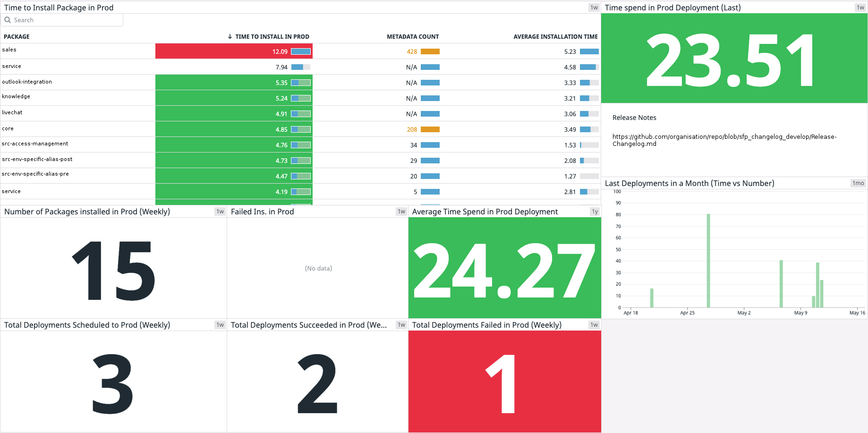Sort by the Package column header

tap(17, 36)
